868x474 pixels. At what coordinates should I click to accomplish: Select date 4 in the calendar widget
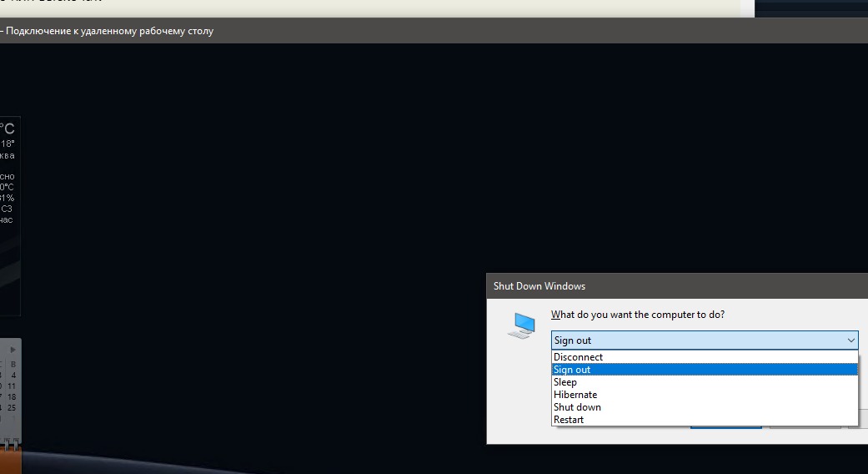point(13,376)
